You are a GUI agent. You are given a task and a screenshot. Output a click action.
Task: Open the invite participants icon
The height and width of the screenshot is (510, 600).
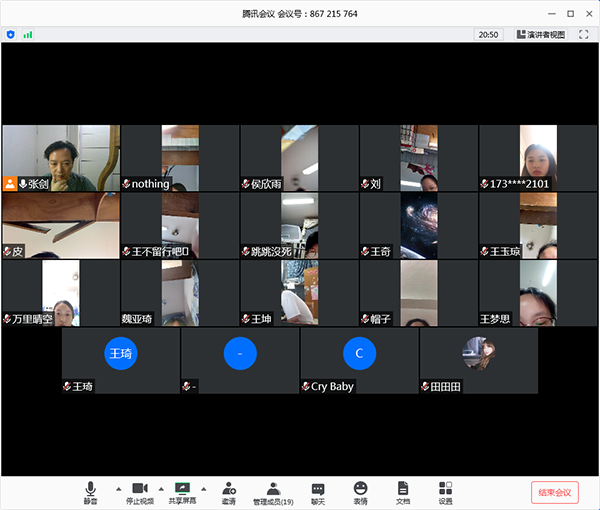[229, 488]
